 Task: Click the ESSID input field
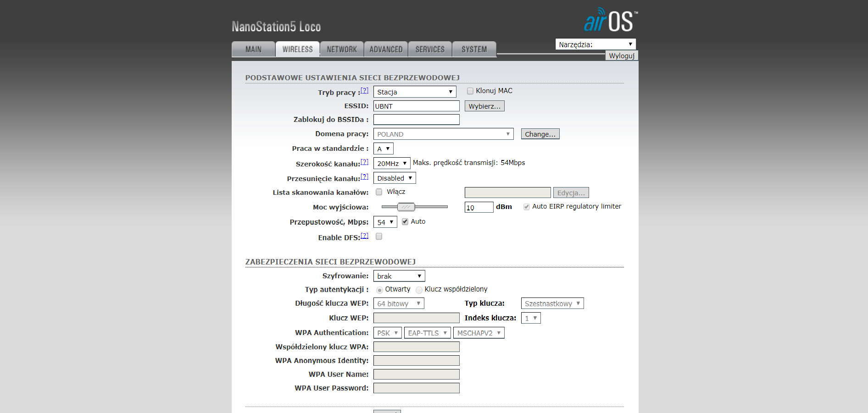tap(417, 106)
